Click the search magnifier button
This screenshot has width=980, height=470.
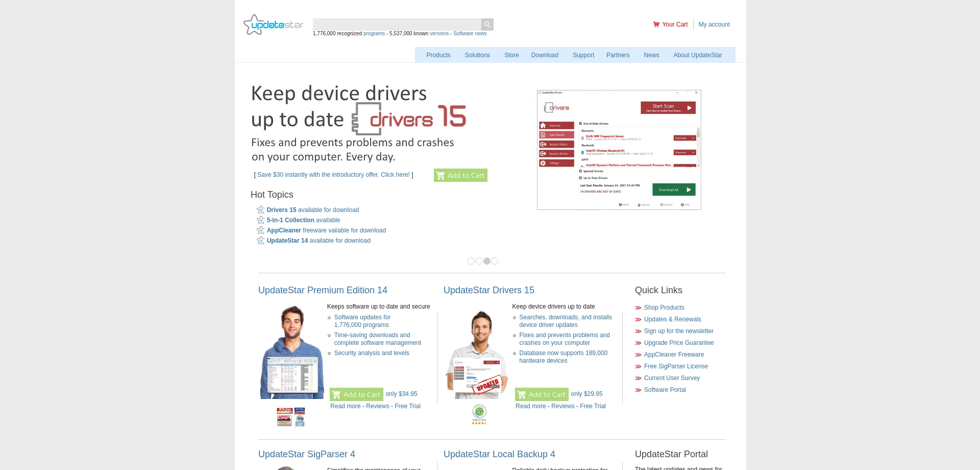487,24
